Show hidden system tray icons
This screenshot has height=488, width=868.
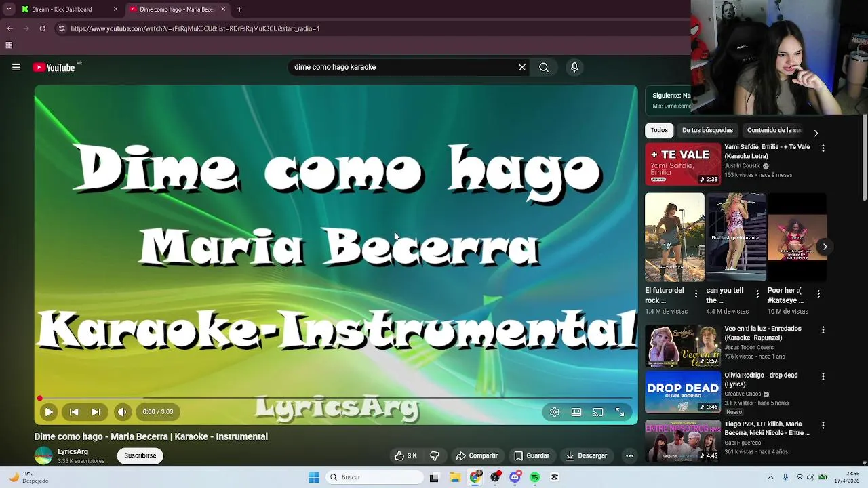pyautogui.click(x=770, y=477)
